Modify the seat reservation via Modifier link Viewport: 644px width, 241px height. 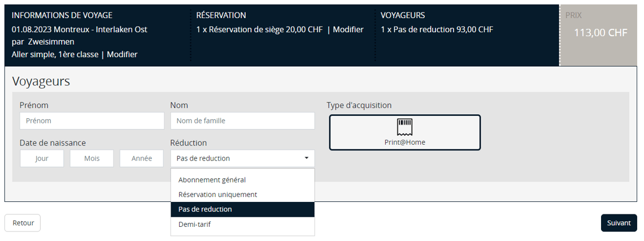(348, 29)
